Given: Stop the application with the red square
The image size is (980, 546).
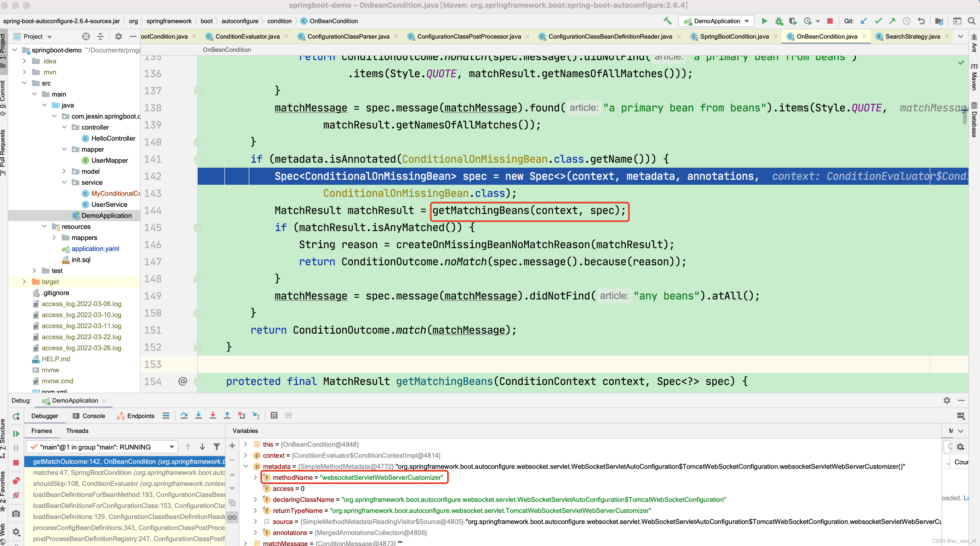Looking at the screenshot, I should (x=830, y=21).
